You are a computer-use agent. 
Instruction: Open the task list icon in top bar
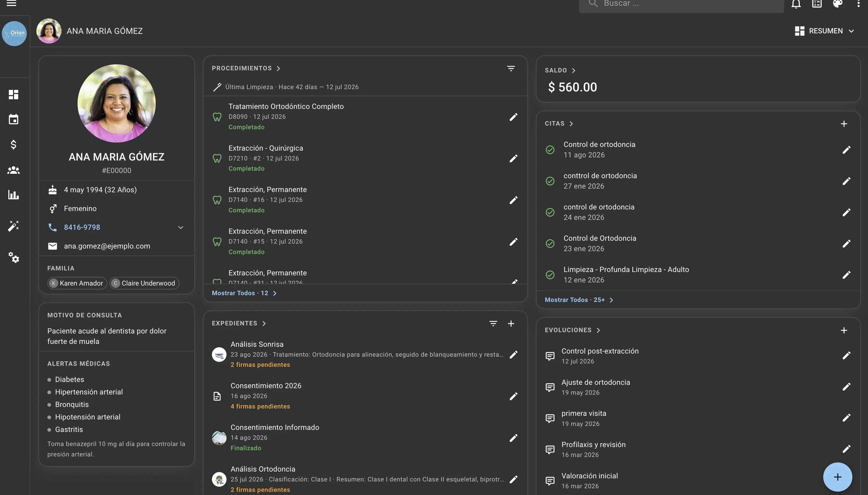(x=817, y=4)
